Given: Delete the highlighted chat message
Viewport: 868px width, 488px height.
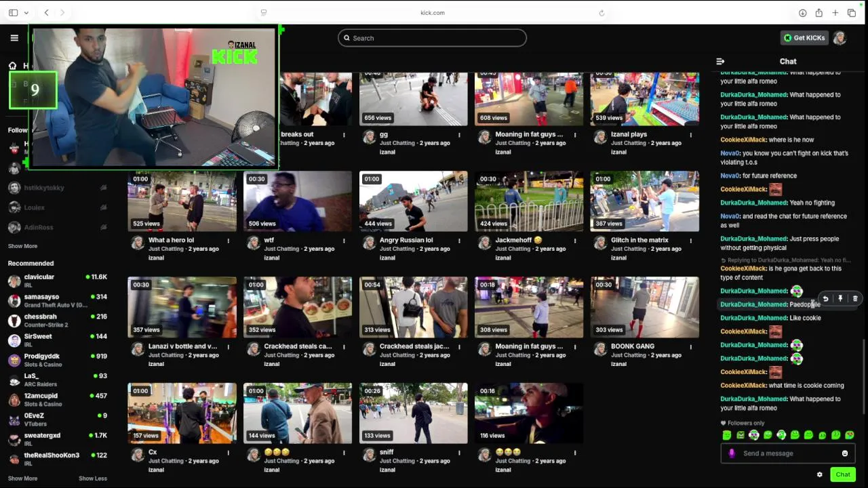Looking at the screenshot, I should [855, 298].
